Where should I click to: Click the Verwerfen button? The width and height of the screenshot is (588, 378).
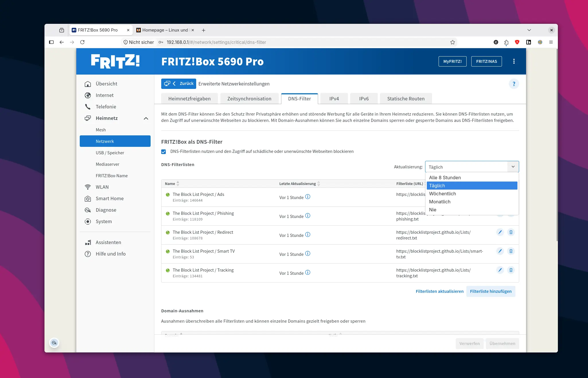click(x=469, y=343)
